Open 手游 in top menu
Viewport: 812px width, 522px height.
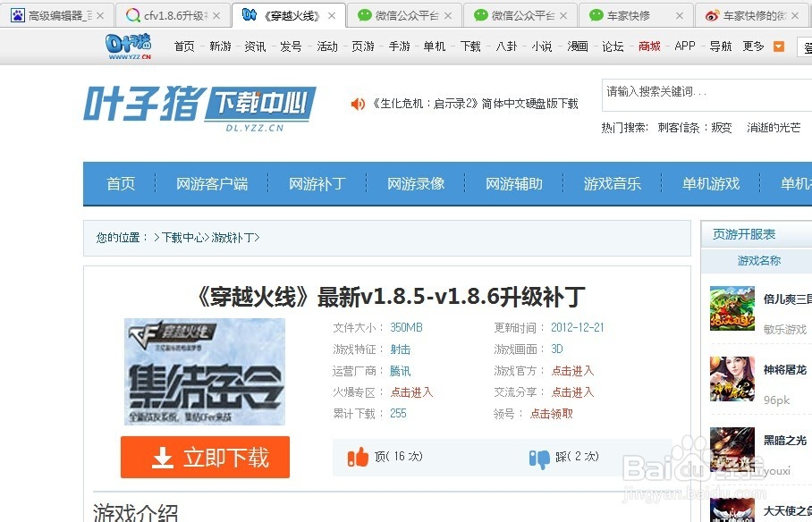point(399,46)
